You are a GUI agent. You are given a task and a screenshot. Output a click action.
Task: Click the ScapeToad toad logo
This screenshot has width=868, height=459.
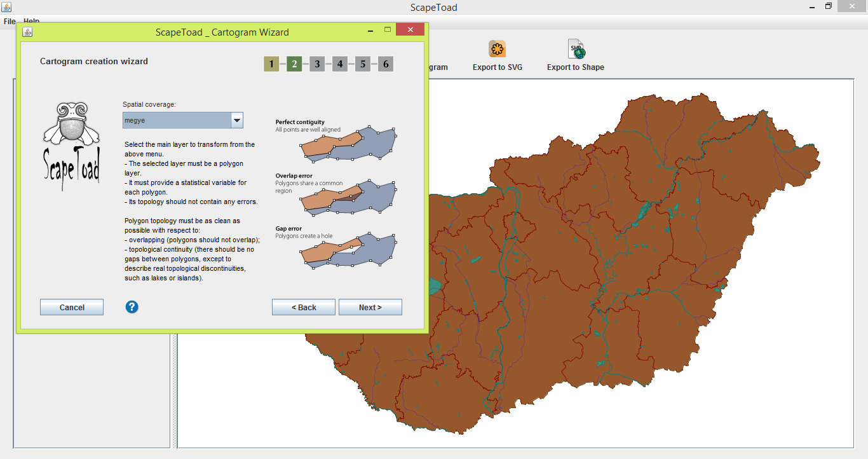click(x=71, y=146)
